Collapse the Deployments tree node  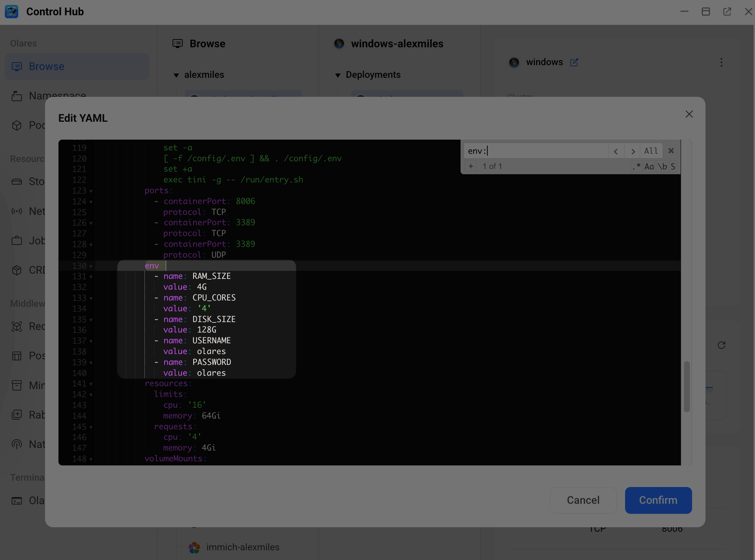pos(338,75)
